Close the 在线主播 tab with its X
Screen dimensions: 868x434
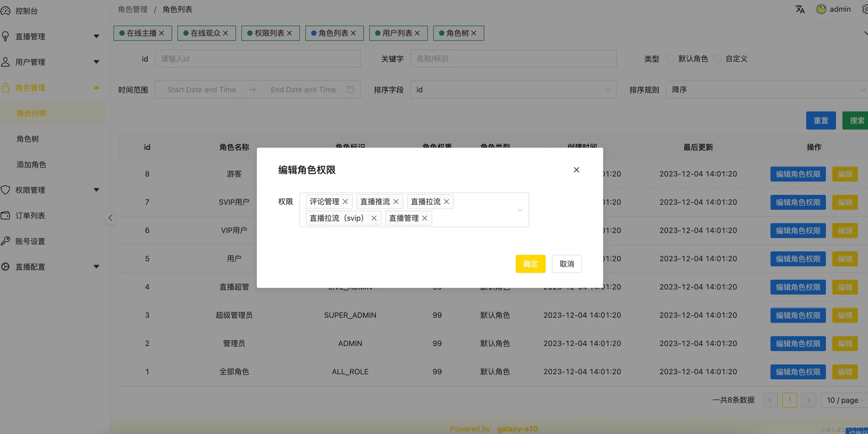[x=161, y=33]
